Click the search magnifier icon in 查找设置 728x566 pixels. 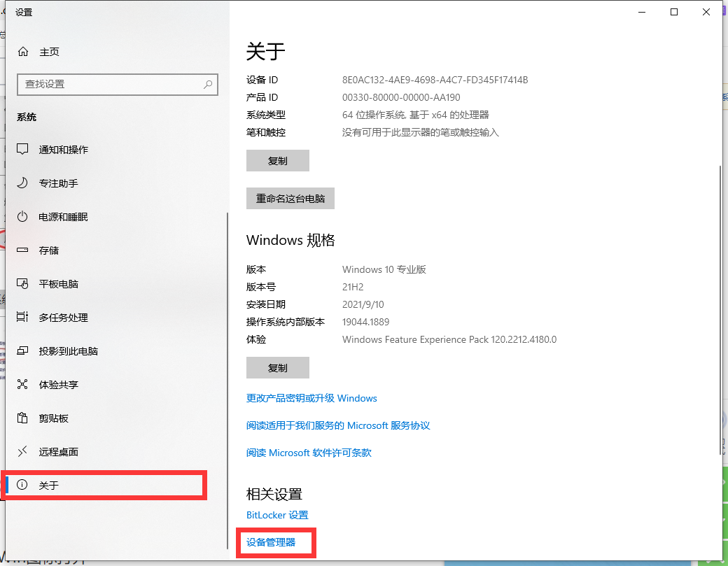208,84
